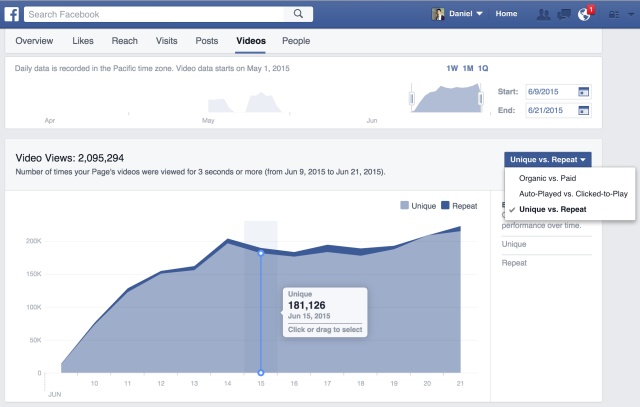Viewport: 640px width, 407px height.
Task: Click the search magnifier icon
Action: 297,15
